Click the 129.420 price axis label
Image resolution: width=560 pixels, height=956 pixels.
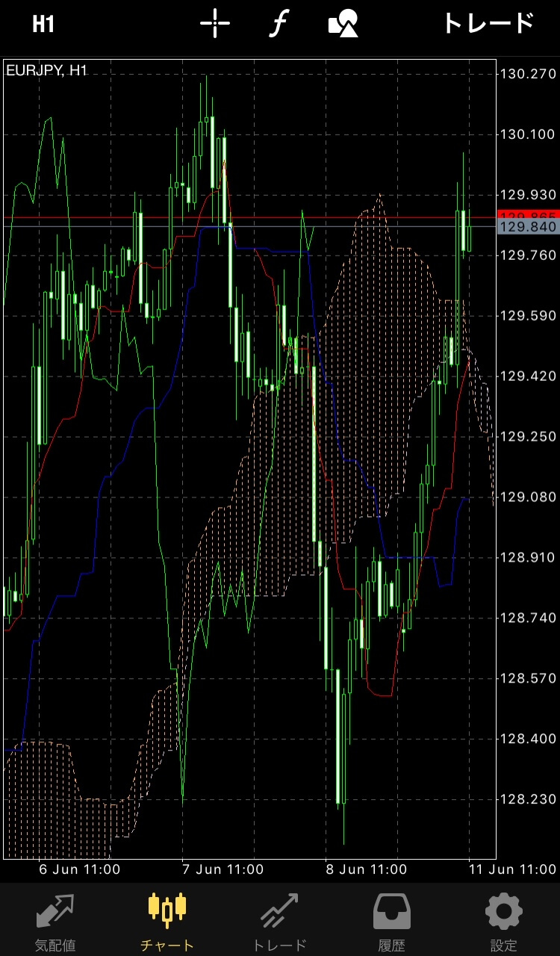[528, 376]
